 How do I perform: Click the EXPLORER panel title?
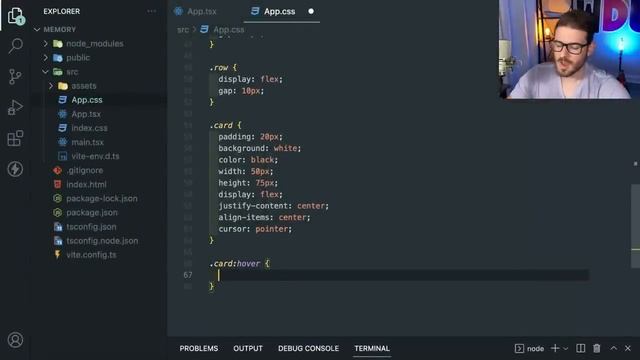[x=62, y=11]
